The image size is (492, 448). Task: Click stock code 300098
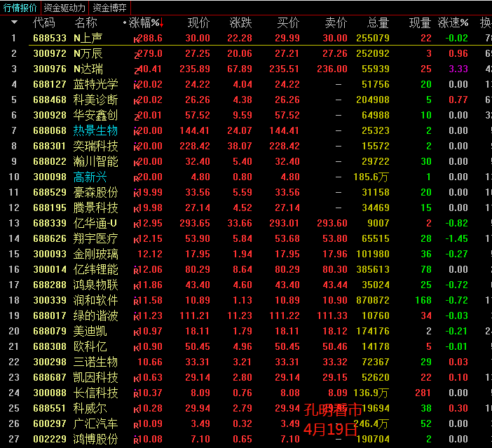(x=50, y=177)
